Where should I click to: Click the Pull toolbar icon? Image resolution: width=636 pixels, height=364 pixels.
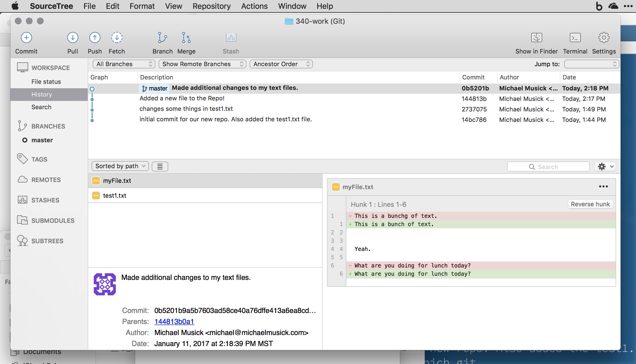[x=73, y=38]
